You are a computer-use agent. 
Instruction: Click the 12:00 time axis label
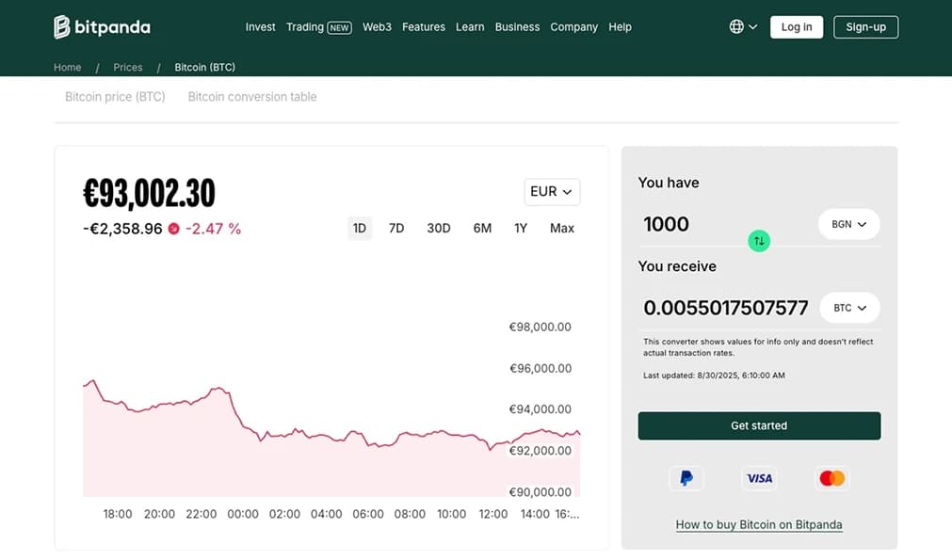coord(493,514)
